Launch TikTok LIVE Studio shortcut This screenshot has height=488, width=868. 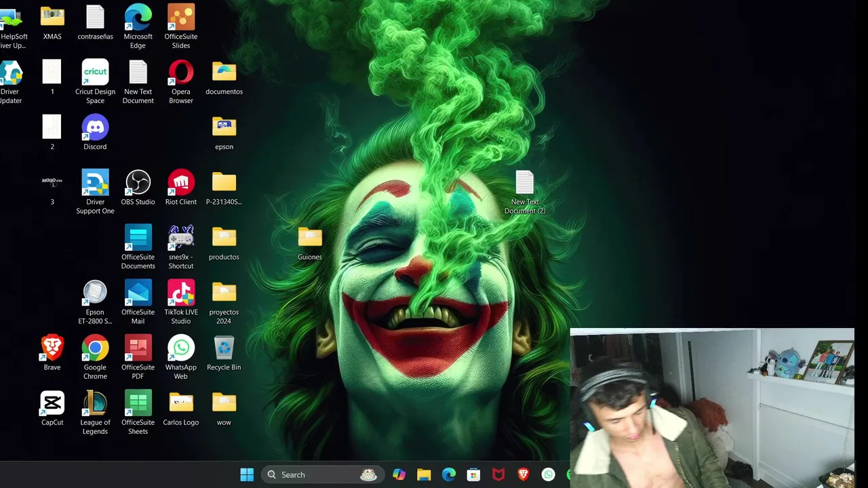click(181, 302)
